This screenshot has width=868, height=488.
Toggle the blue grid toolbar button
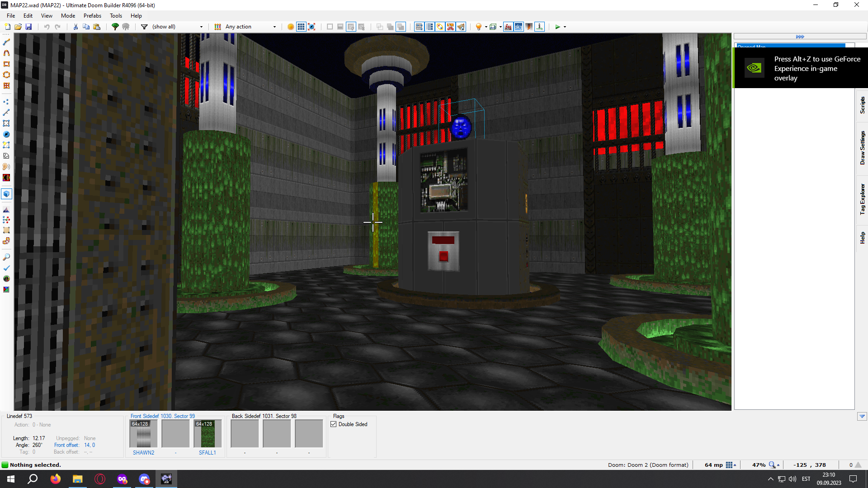coord(301,27)
